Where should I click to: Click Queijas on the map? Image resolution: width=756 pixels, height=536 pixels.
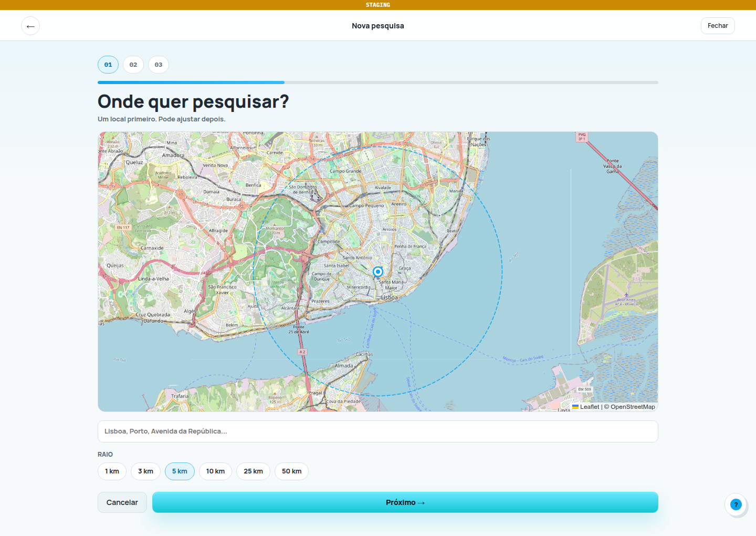pyautogui.click(x=115, y=265)
